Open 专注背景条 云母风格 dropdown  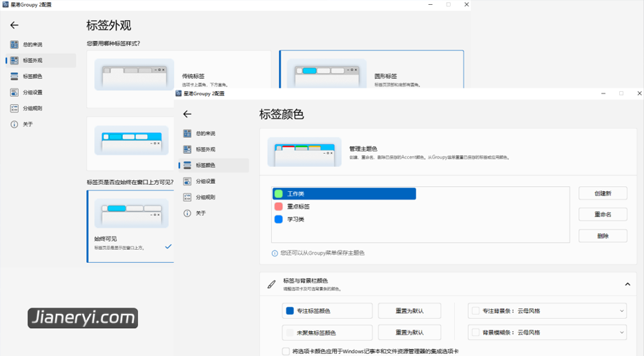click(547, 311)
